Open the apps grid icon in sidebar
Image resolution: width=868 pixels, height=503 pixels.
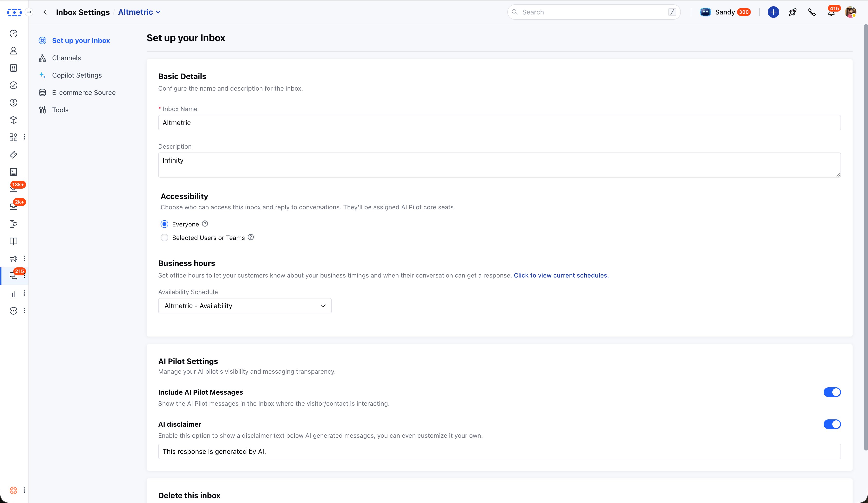(x=14, y=137)
